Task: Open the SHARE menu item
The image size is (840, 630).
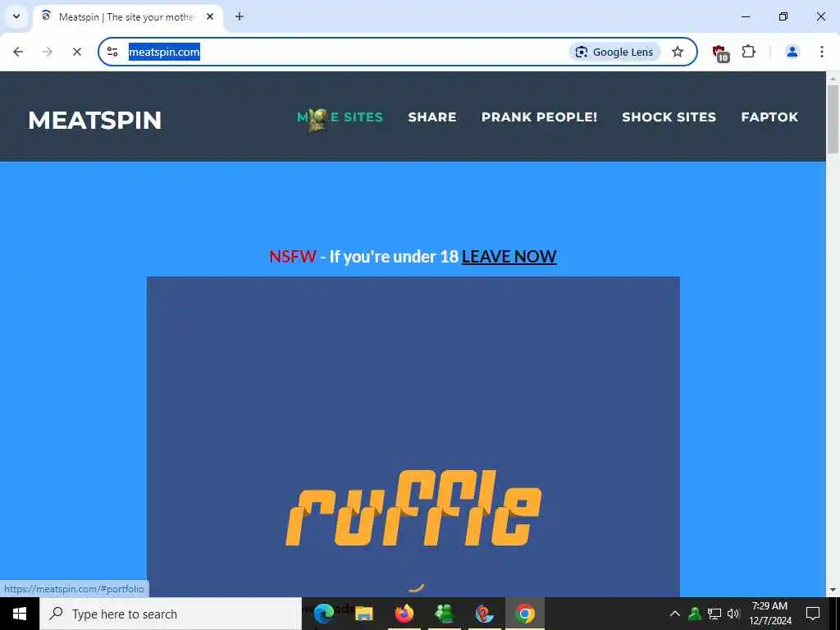Action: [x=432, y=116]
